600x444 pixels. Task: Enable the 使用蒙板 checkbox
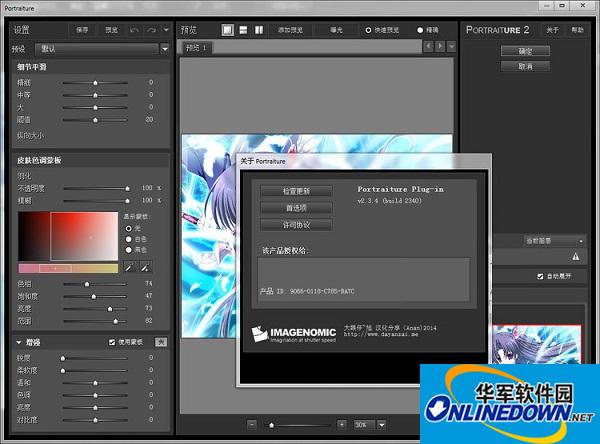click(111, 342)
